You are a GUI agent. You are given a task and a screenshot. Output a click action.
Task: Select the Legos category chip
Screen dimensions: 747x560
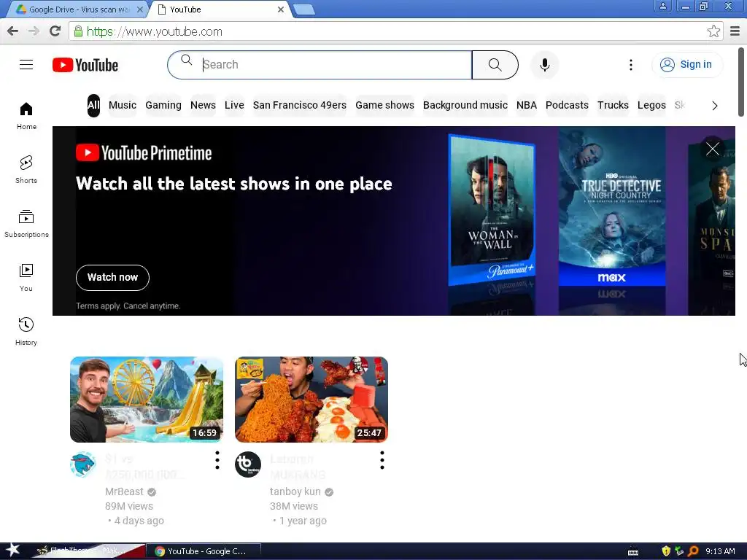(x=651, y=105)
